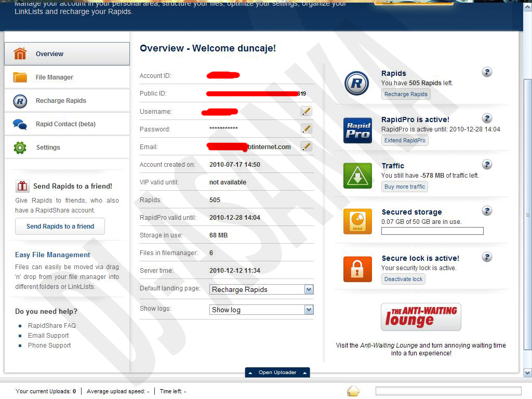Click the green Traffic download icon
This screenshot has width=532, height=399.
click(357, 176)
